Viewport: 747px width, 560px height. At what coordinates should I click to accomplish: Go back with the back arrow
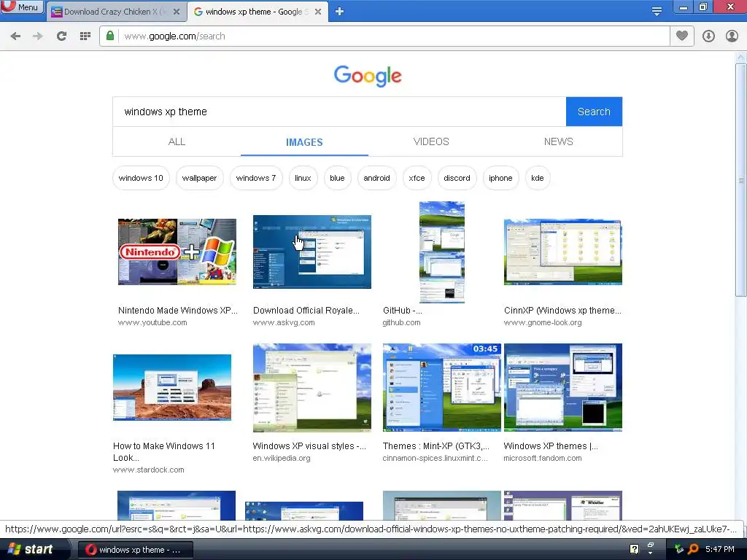click(15, 36)
